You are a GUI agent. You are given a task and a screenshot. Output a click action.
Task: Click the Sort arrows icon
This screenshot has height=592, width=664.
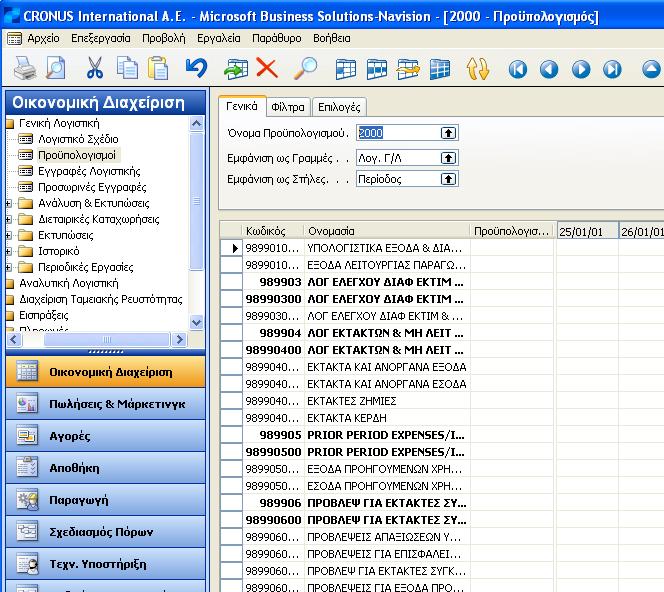coord(478,69)
